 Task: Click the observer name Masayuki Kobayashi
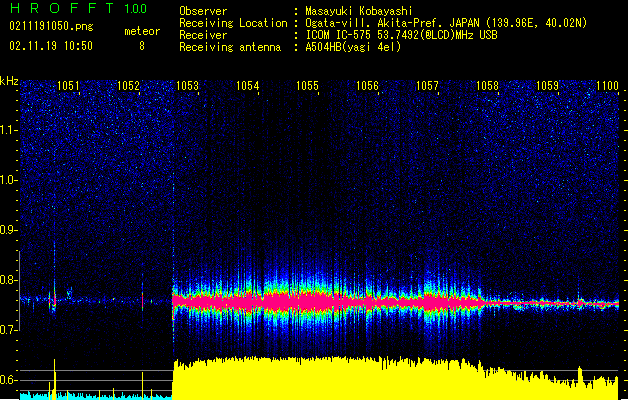tap(358, 11)
